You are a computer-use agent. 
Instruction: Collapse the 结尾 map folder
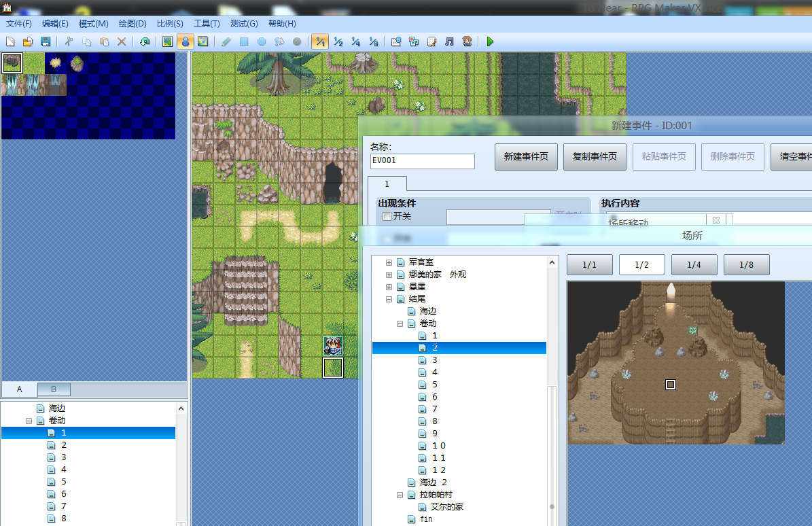point(389,299)
